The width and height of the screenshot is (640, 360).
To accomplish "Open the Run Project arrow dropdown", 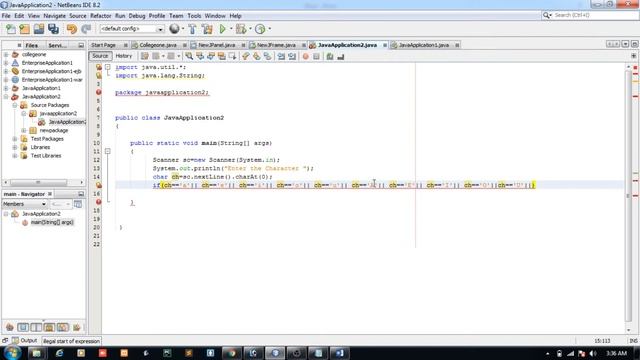I will pyautogui.click(x=231, y=29).
